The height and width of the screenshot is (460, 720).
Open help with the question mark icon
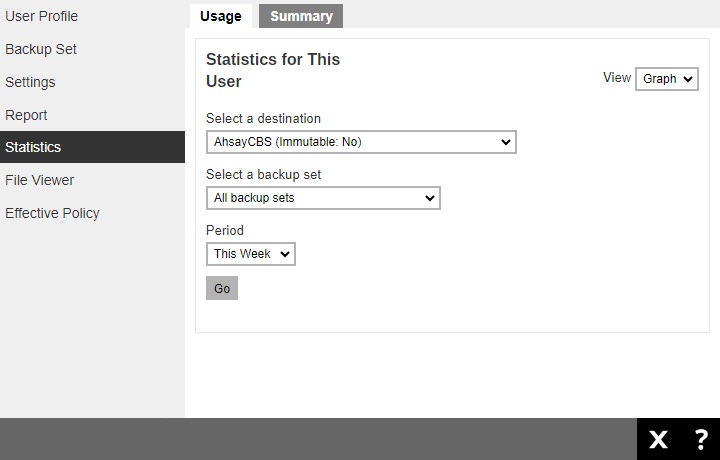(x=701, y=440)
